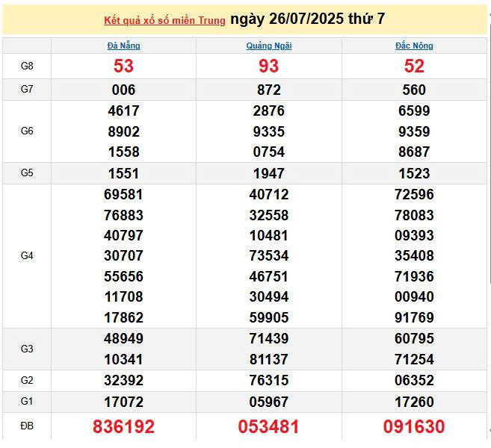Select the G1 row label
The image size is (491, 448).
[x=27, y=401]
